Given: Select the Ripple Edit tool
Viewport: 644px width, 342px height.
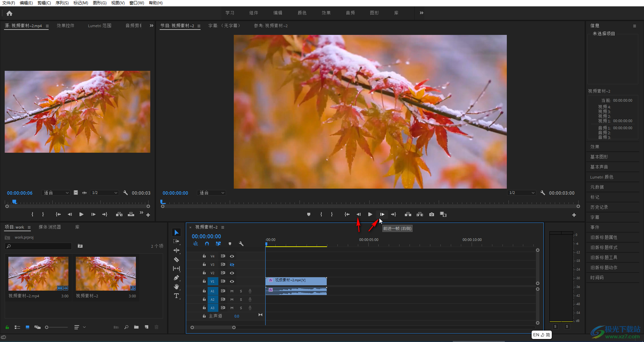Looking at the screenshot, I should pos(176,250).
